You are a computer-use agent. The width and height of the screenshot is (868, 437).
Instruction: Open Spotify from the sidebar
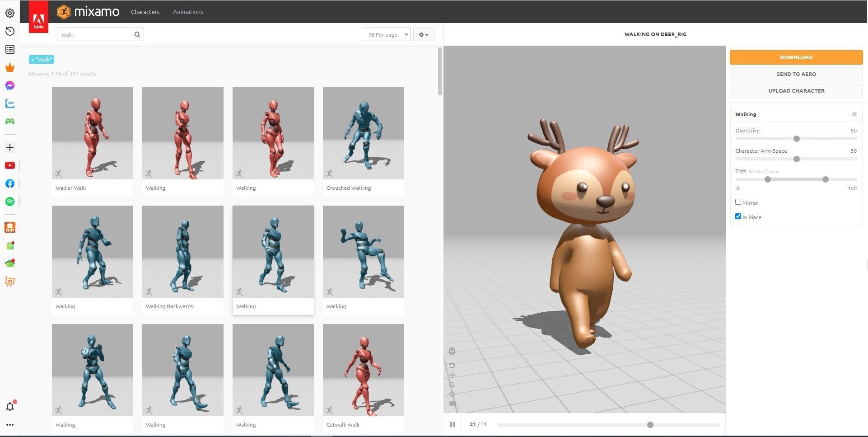tap(10, 202)
